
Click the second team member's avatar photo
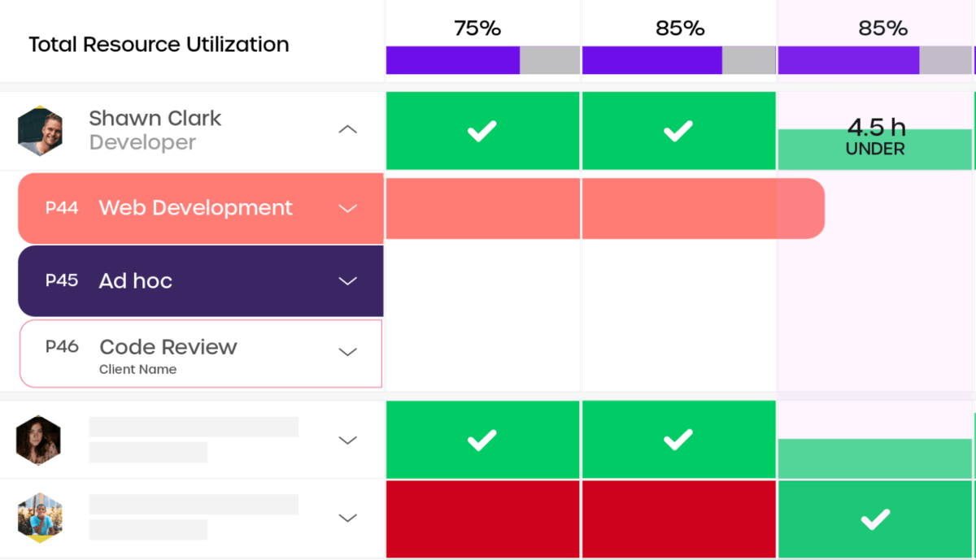pyautogui.click(x=38, y=440)
